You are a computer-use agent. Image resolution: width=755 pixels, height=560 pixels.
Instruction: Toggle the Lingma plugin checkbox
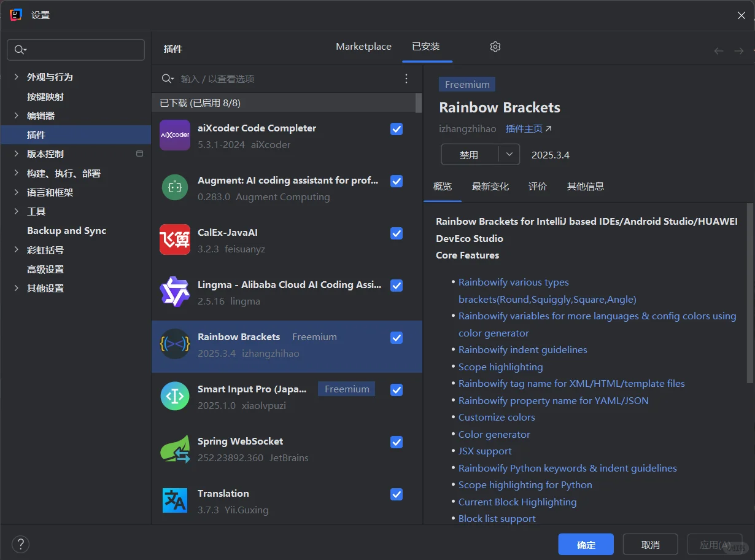point(397,286)
